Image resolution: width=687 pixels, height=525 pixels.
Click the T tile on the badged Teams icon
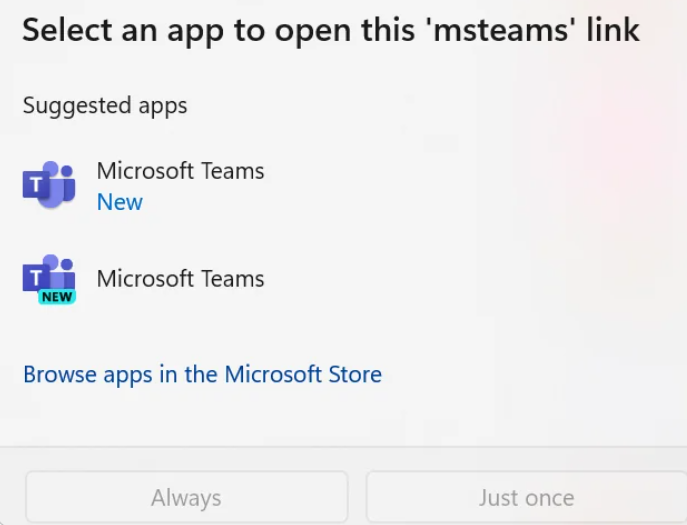click(36, 278)
